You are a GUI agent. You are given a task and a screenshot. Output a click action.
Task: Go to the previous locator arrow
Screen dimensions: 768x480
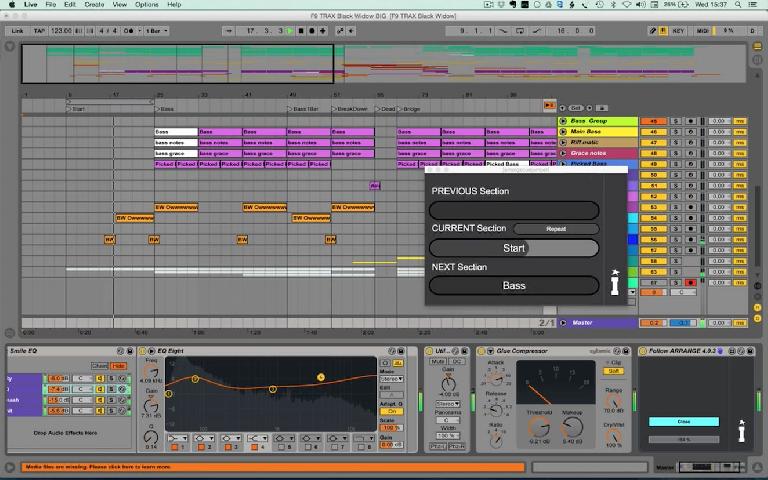tap(562, 108)
